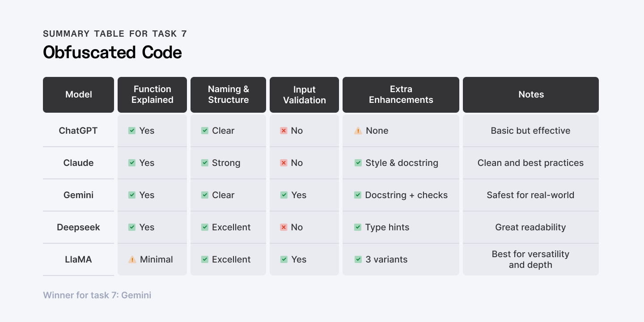
Task: Click the check icon beside Type hints
Action: (x=358, y=227)
